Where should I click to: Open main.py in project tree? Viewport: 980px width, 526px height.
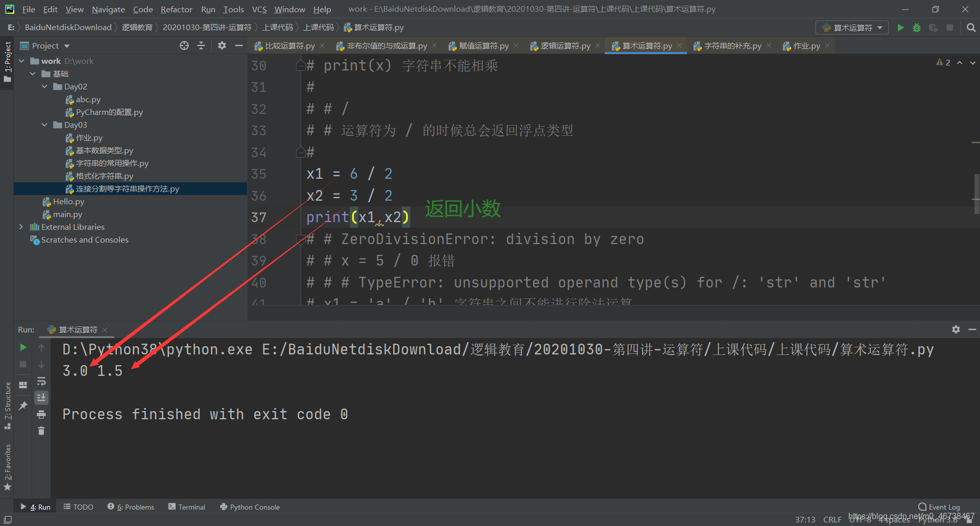(x=67, y=214)
